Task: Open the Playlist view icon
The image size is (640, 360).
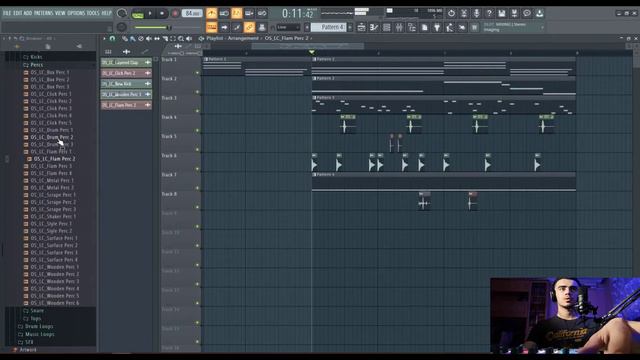Action: (361, 27)
